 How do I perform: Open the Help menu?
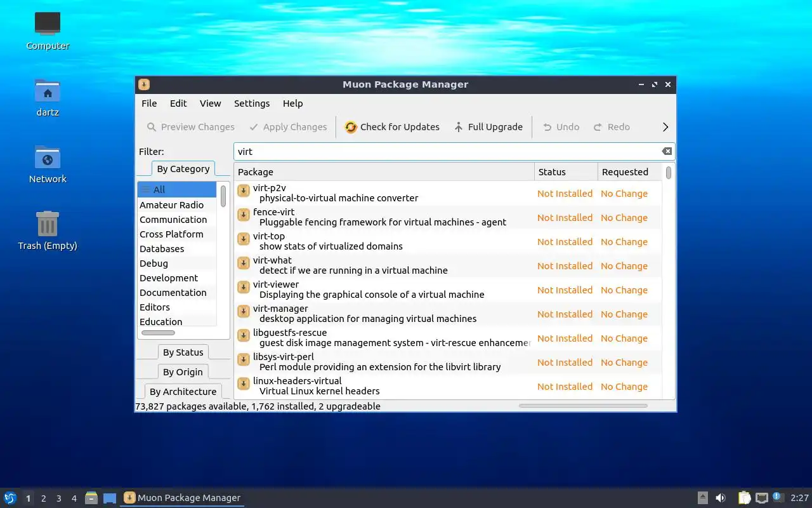[293, 104]
